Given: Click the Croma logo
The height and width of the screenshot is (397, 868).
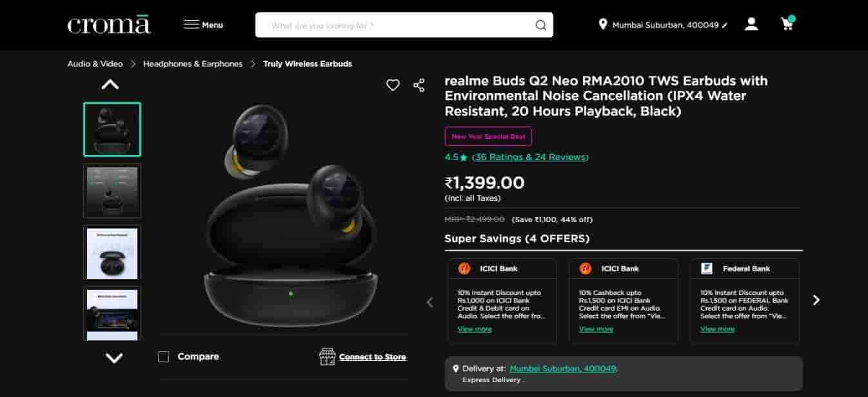Looking at the screenshot, I should [108, 25].
